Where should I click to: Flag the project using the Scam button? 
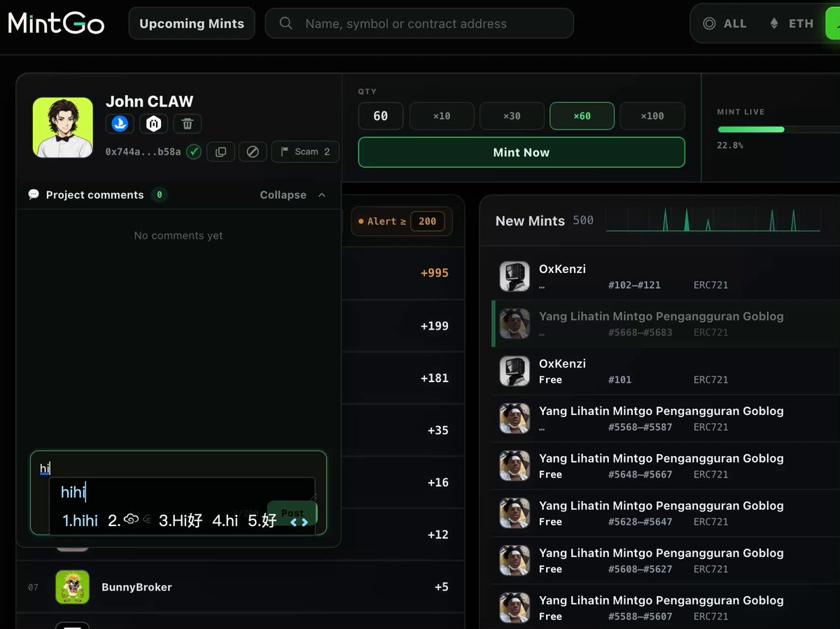(x=305, y=152)
